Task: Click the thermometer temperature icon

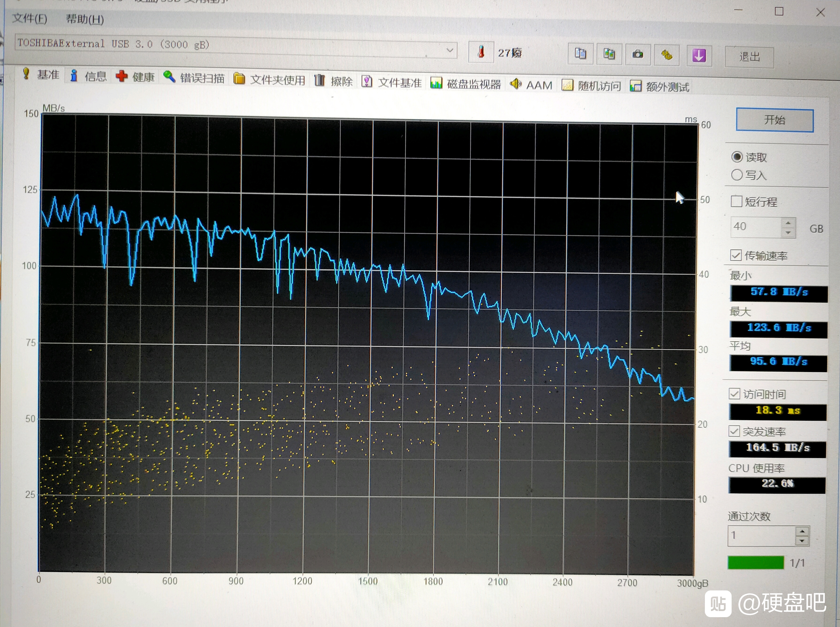Action: [481, 52]
